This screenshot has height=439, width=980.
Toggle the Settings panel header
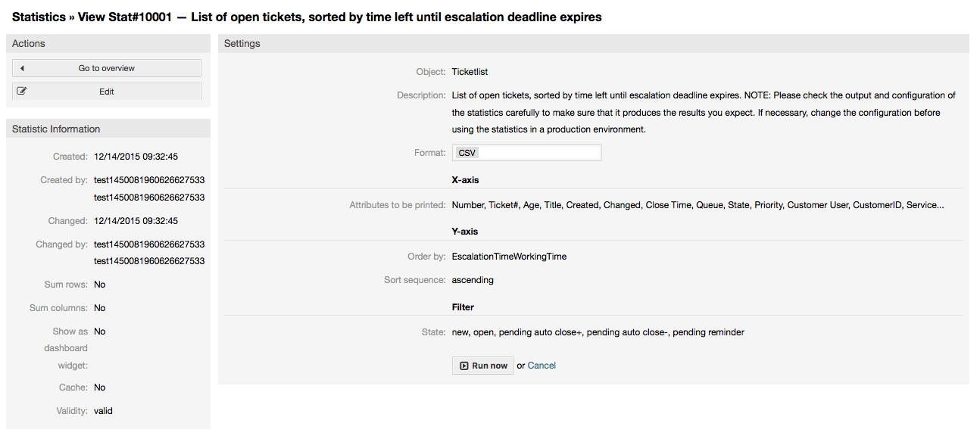coord(593,44)
